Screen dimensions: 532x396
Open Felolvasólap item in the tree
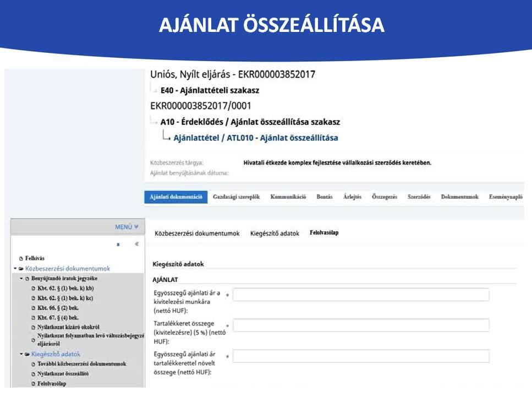click(52, 384)
